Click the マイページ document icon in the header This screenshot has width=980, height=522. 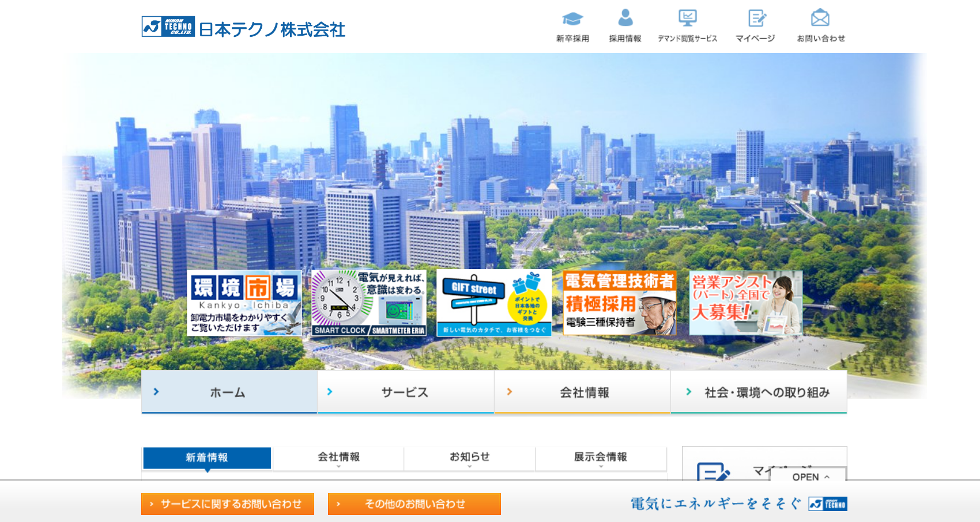point(756,18)
